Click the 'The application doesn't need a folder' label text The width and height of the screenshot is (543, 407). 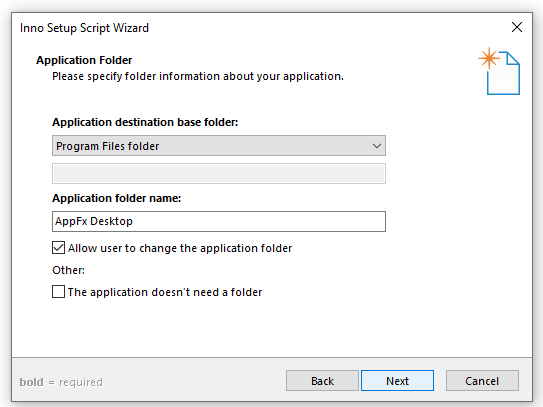165,292
